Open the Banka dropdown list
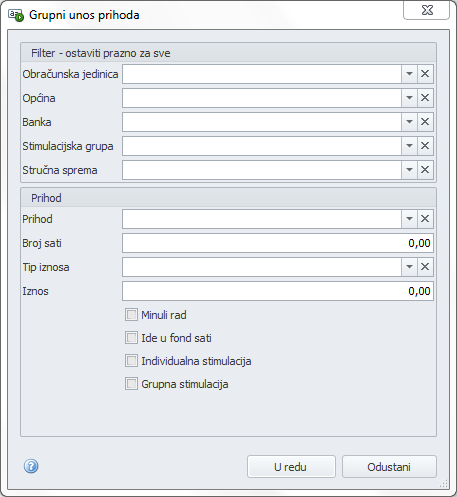 [x=409, y=122]
